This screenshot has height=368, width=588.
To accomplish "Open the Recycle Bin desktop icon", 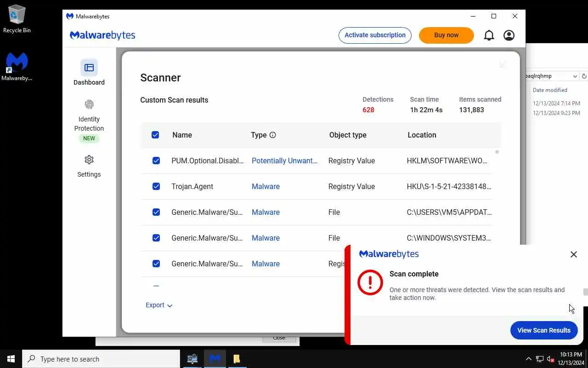I will (17, 19).
